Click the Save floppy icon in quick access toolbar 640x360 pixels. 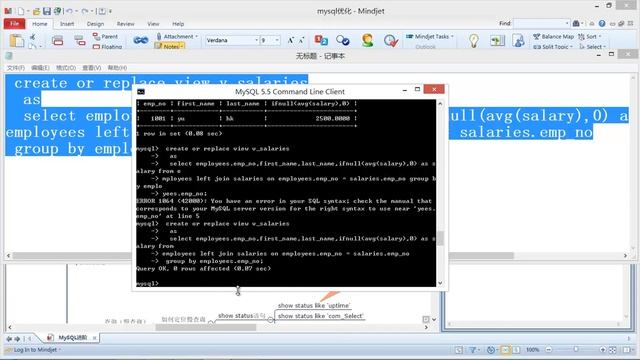tap(47, 11)
